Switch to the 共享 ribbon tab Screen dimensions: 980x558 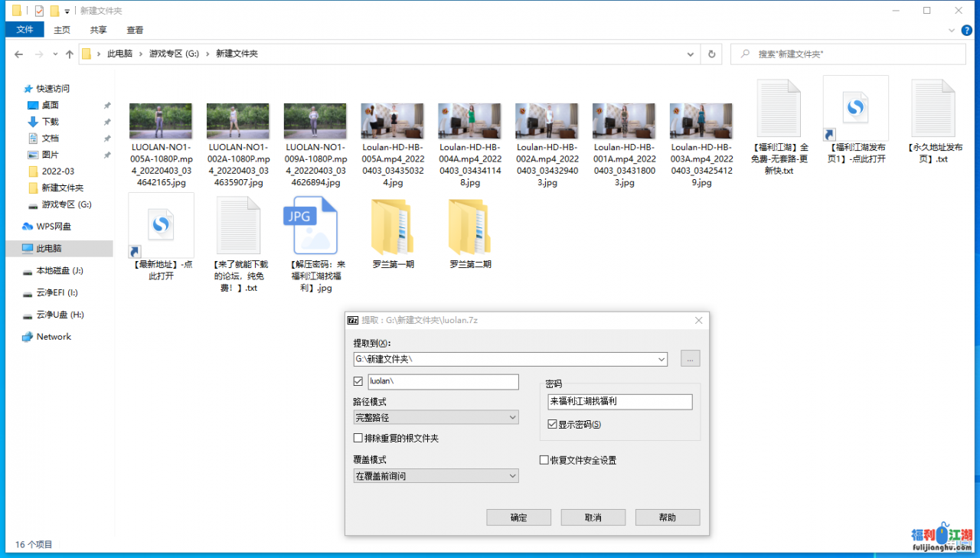[x=98, y=30]
